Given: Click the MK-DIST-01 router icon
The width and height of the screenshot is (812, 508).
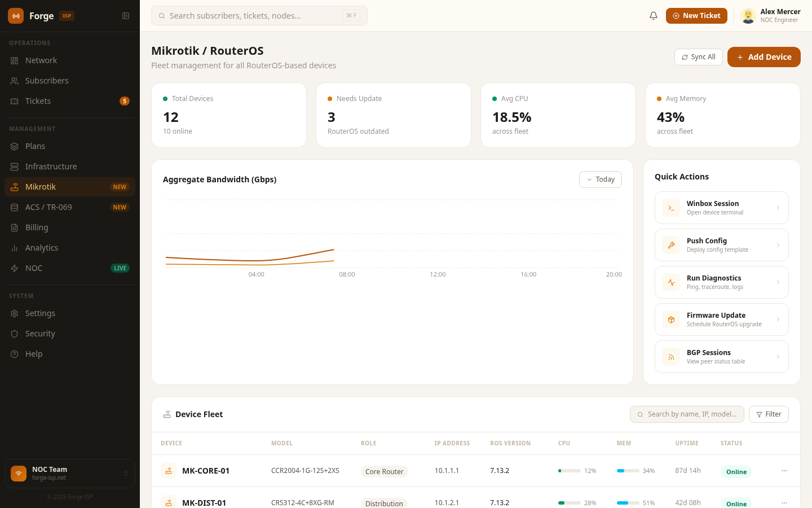Looking at the screenshot, I should pos(169,502).
